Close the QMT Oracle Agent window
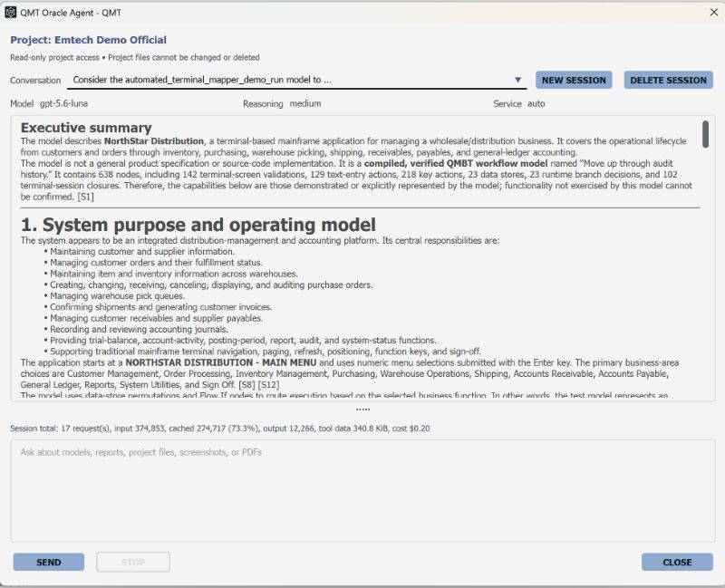This screenshot has width=725, height=588. (713, 13)
